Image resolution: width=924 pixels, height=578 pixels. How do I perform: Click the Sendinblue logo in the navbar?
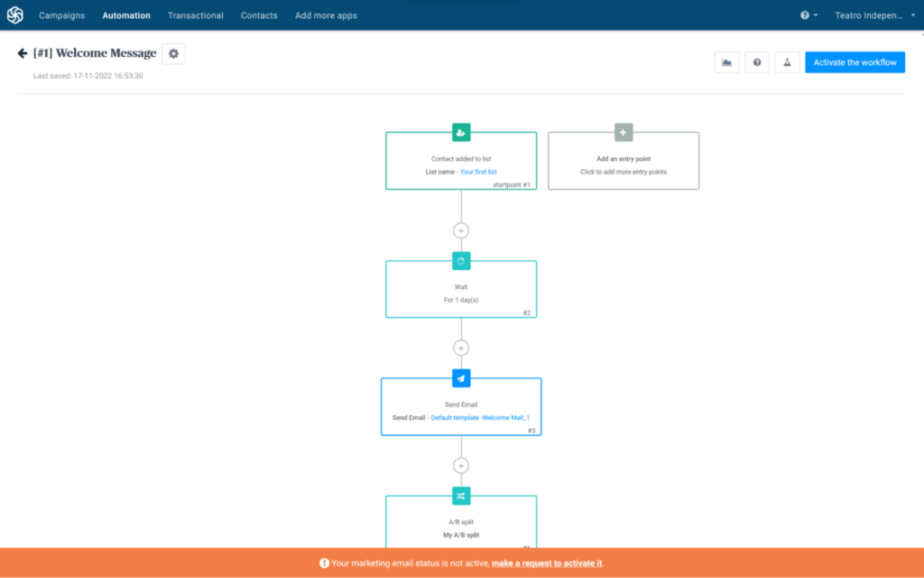tap(14, 14)
